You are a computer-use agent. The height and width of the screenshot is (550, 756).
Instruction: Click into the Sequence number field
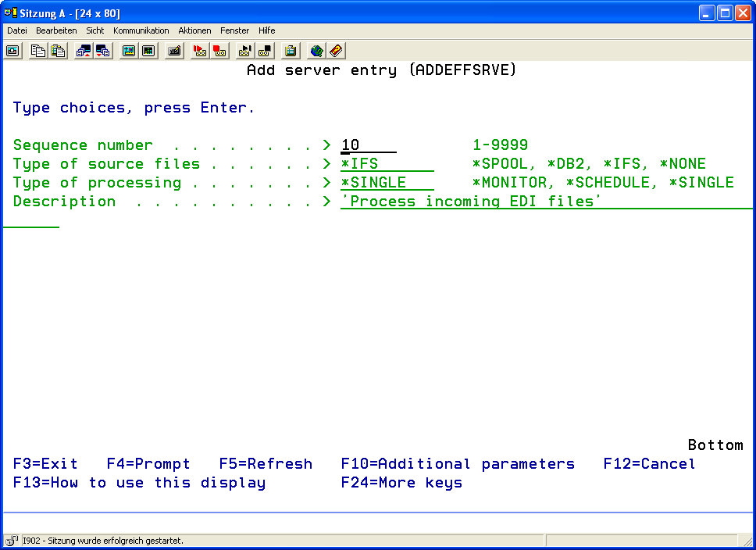coord(368,145)
